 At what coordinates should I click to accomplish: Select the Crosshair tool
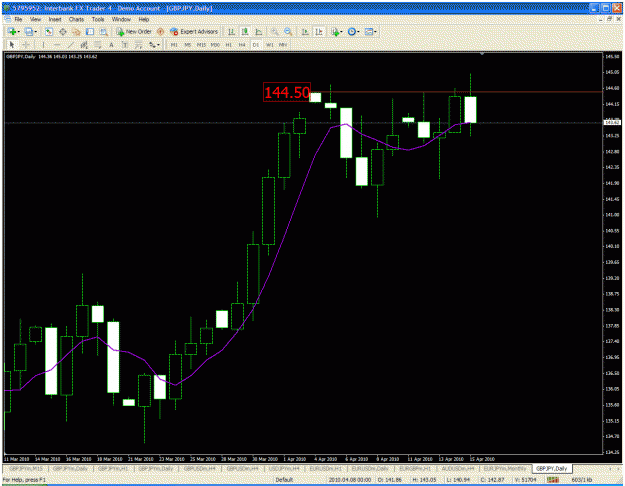pyautogui.click(x=26, y=45)
